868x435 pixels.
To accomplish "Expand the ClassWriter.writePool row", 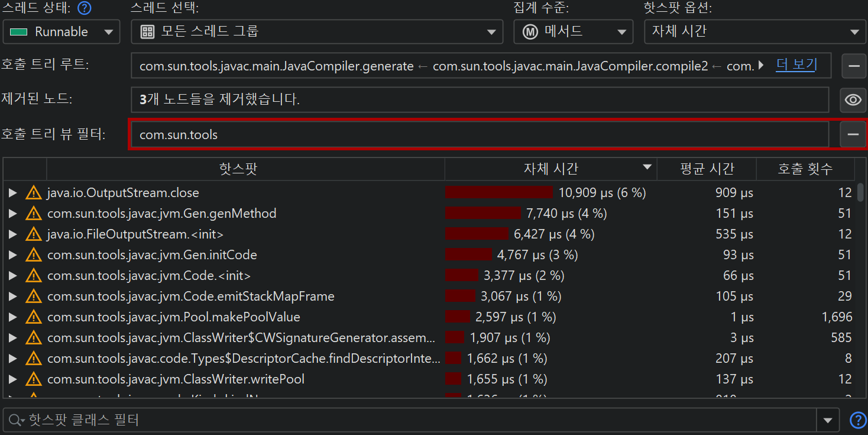I will [x=12, y=379].
